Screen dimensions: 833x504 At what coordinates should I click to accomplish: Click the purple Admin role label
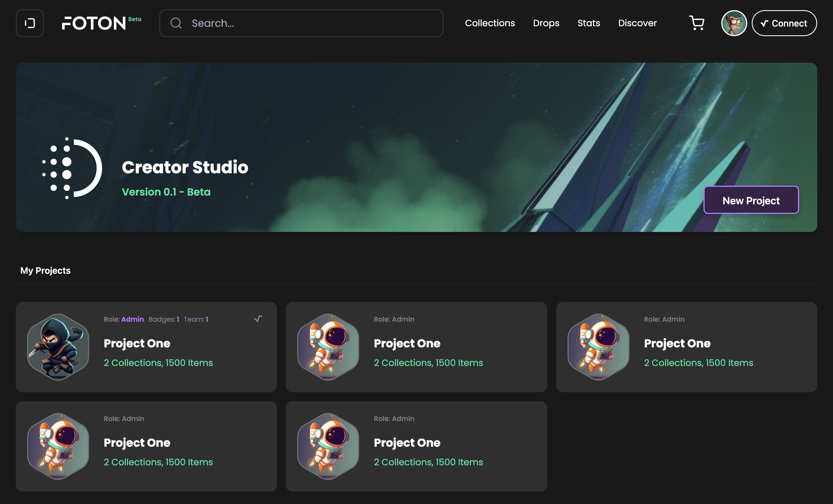pos(133,319)
